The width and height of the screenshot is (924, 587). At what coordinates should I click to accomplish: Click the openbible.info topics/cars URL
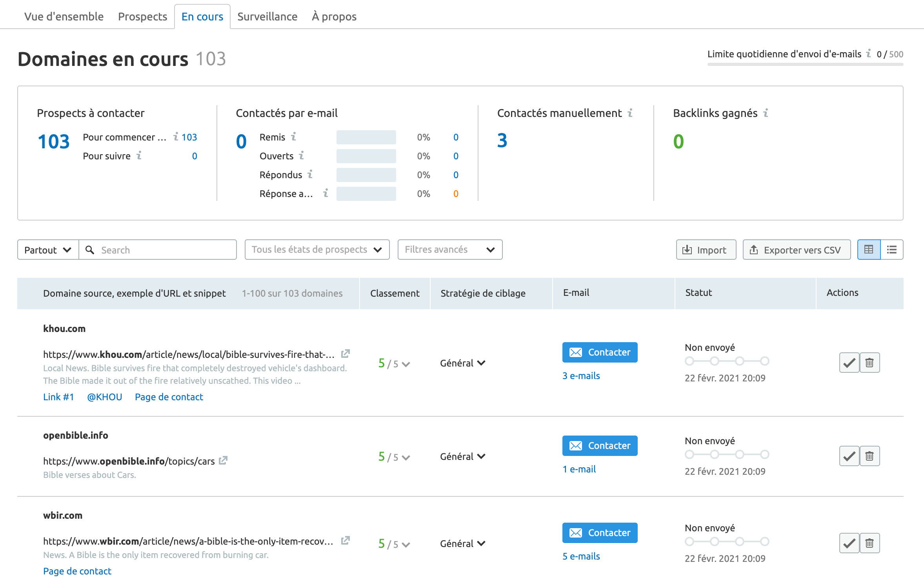(129, 461)
